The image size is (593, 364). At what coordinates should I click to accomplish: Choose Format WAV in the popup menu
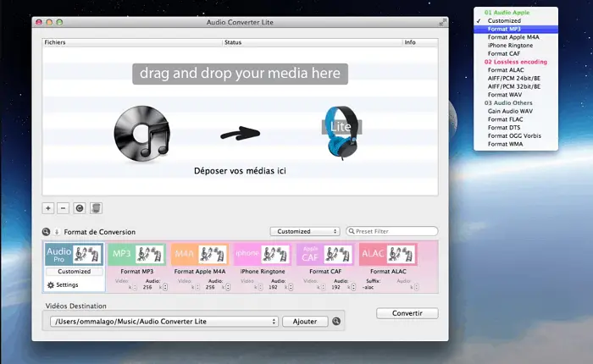pos(516,95)
